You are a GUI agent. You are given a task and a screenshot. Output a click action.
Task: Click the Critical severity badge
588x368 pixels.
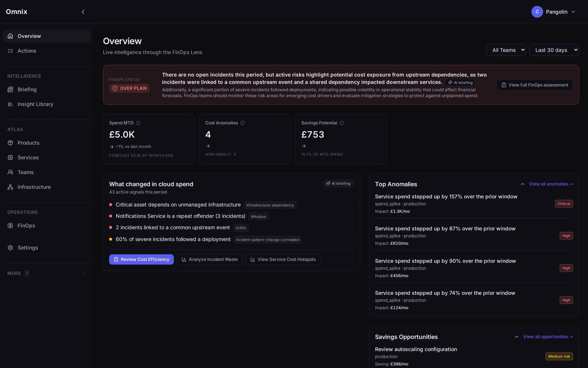point(564,204)
